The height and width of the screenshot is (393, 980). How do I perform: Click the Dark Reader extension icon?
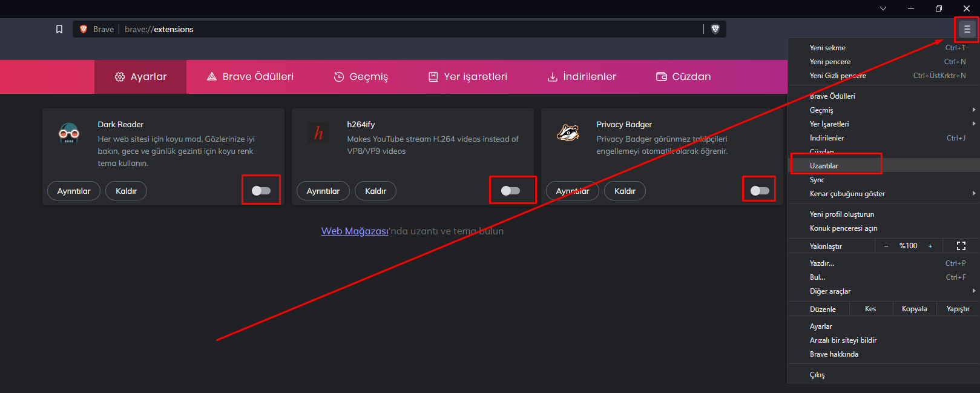pyautogui.click(x=69, y=133)
